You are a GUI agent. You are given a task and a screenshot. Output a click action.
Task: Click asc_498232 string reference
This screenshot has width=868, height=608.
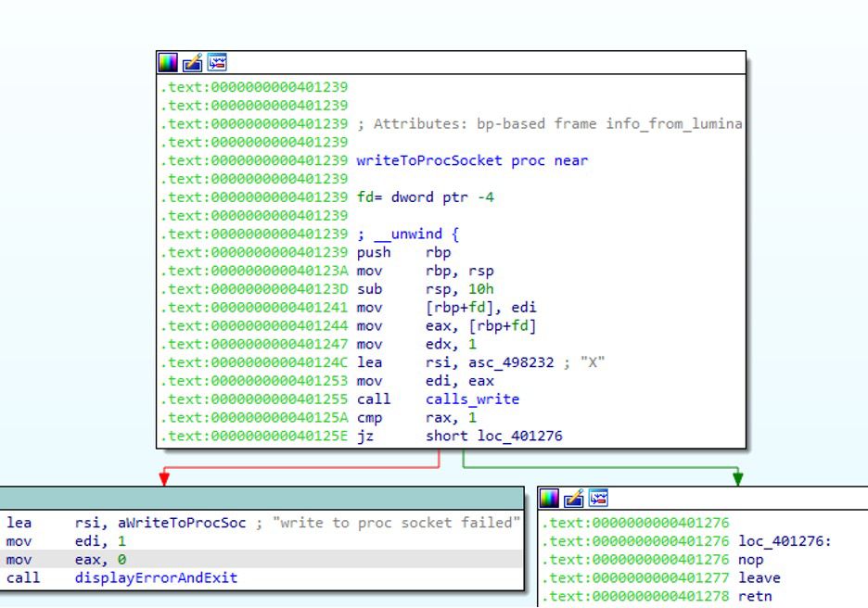(x=511, y=362)
